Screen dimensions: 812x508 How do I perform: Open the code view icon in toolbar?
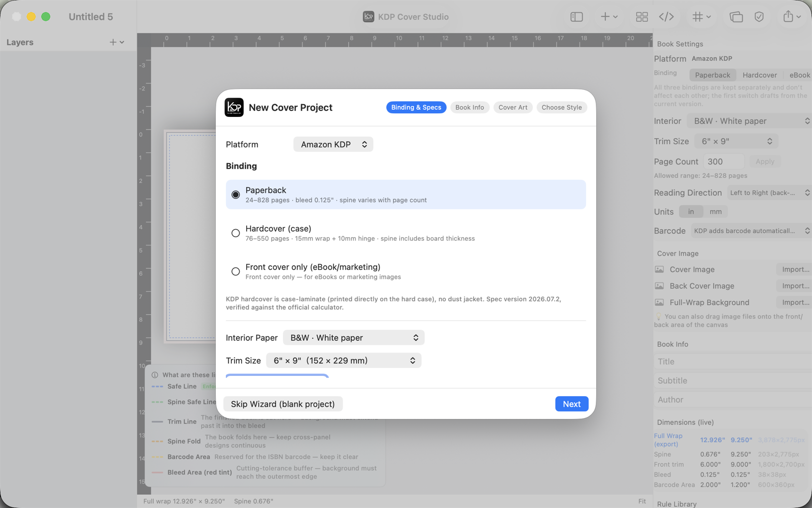pyautogui.click(x=666, y=17)
